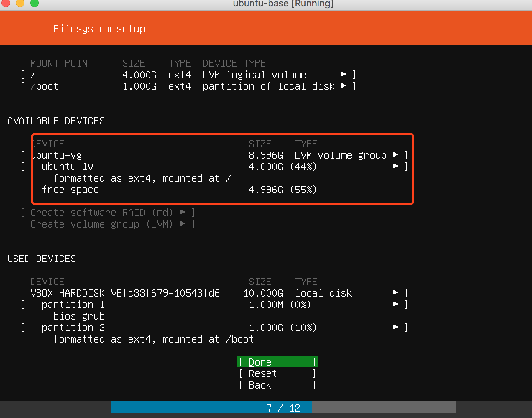Screen dimensions: 532x418
Task: Click the 4.996G (55%) free space size
Action: 283,190
